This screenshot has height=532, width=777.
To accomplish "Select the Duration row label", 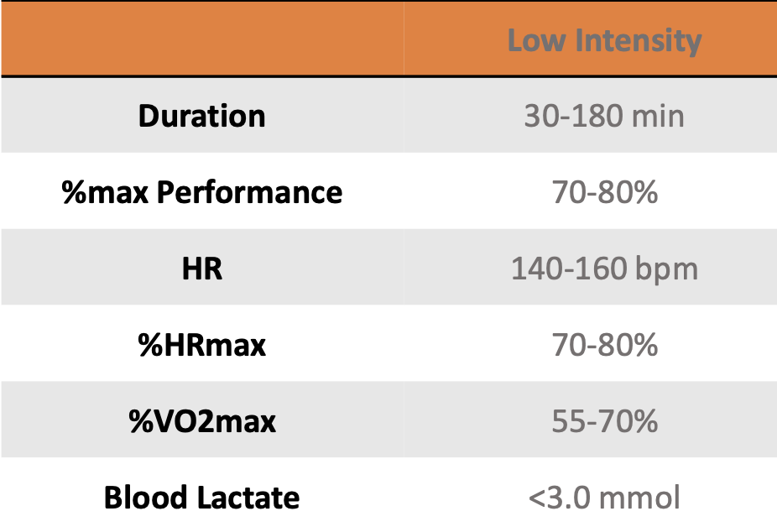I will pyautogui.click(x=201, y=116).
